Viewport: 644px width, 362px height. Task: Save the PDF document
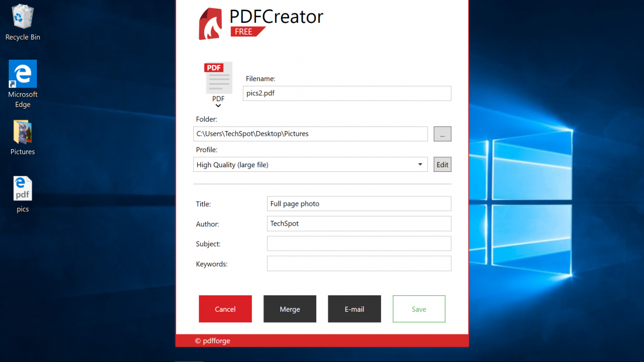pos(419,309)
